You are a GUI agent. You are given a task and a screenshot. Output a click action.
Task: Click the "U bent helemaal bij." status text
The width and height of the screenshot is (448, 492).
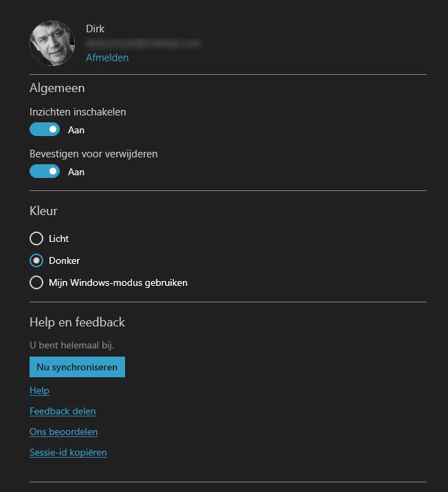tap(71, 345)
